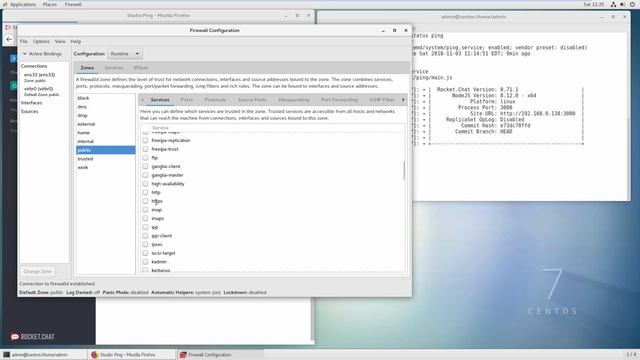Select the ICMP Filter tab

point(382,100)
